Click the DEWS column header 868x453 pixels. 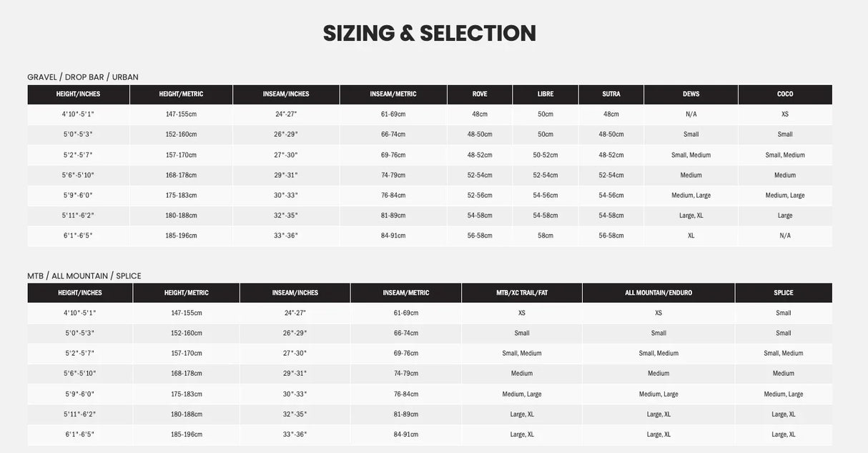click(691, 94)
